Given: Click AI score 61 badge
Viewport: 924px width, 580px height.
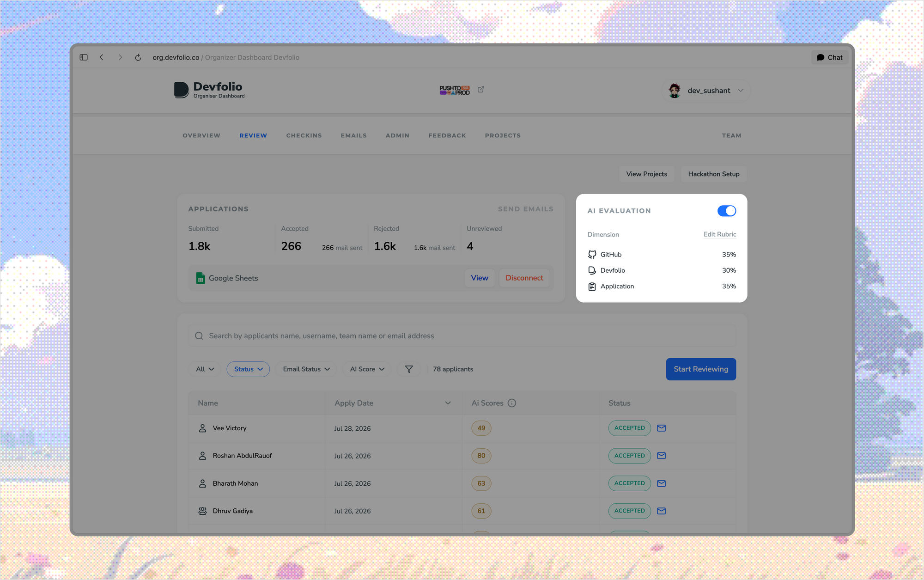Looking at the screenshot, I should (x=481, y=511).
